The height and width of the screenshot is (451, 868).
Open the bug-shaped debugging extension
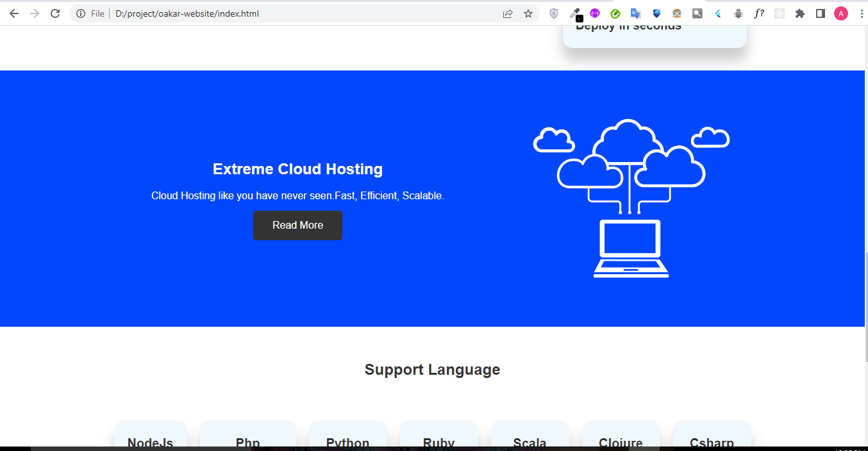pos(738,13)
